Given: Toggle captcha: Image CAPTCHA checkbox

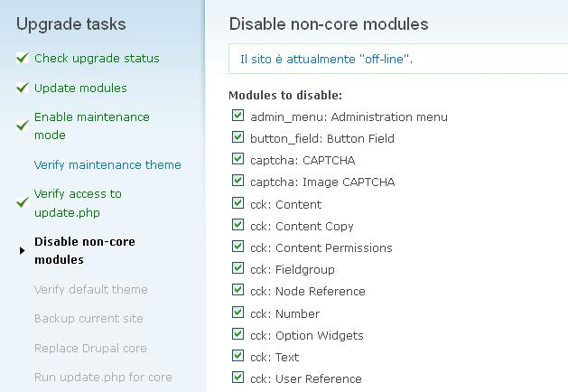Looking at the screenshot, I should click(x=237, y=180).
